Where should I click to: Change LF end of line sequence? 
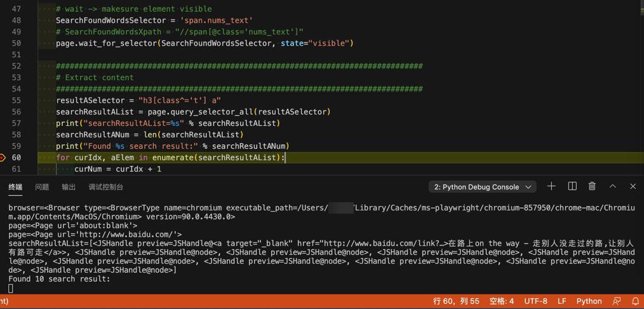(562, 301)
